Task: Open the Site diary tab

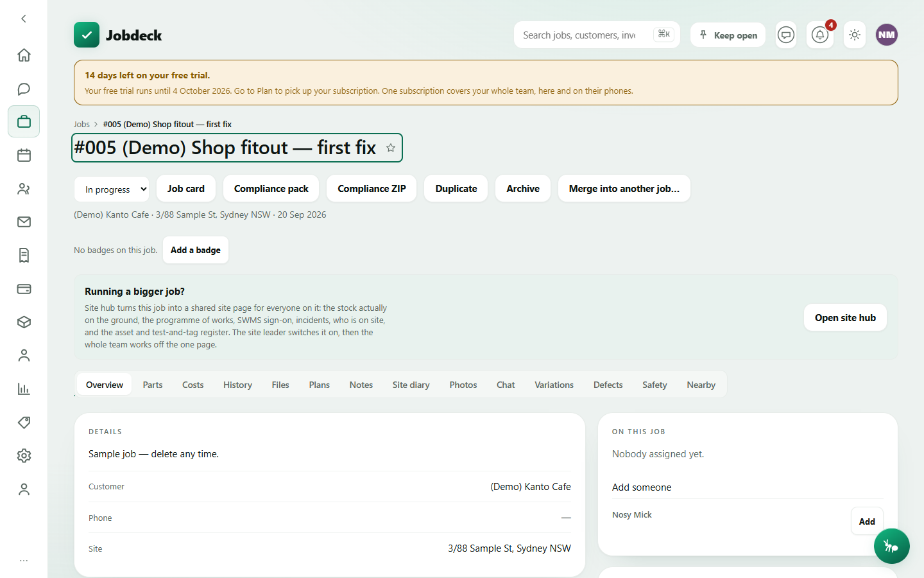Action: pyautogui.click(x=411, y=385)
